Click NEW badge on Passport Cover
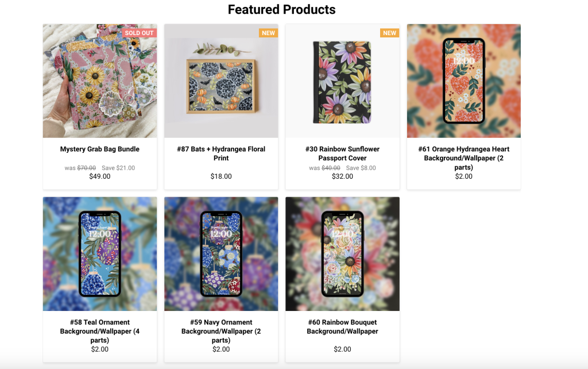Viewport: 588px width, 369px height. (x=390, y=33)
